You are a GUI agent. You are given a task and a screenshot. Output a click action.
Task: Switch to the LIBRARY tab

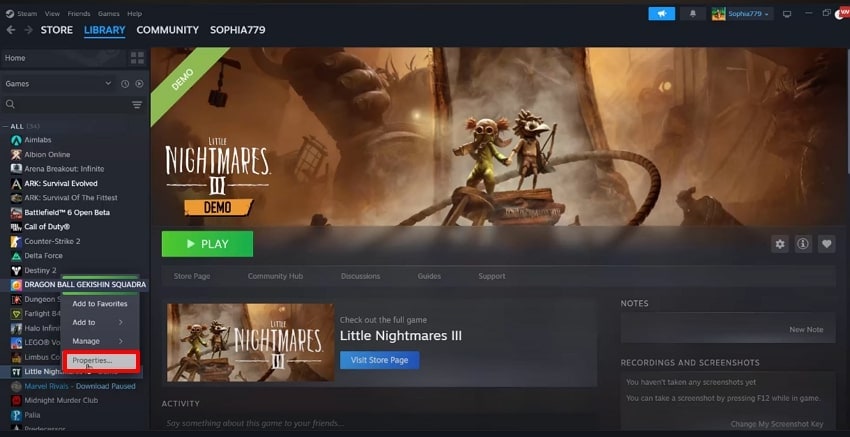point(105,30)
